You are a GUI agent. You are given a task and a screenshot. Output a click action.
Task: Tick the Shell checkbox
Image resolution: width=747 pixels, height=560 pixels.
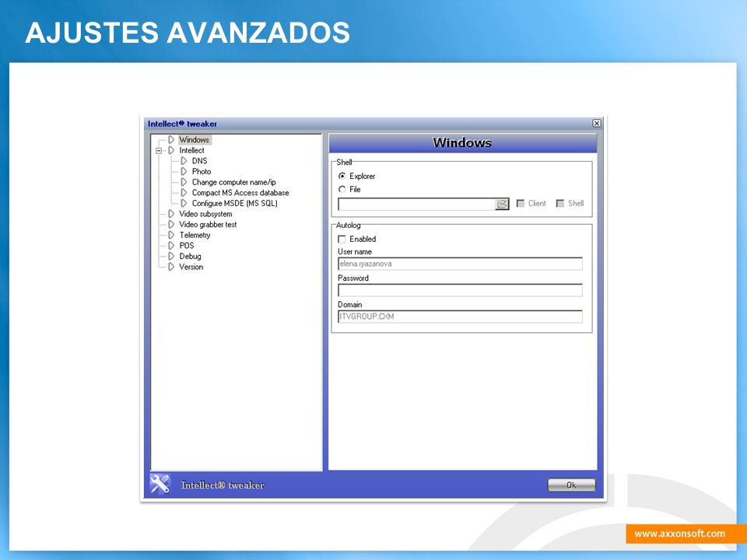click(x=560, y=203)
